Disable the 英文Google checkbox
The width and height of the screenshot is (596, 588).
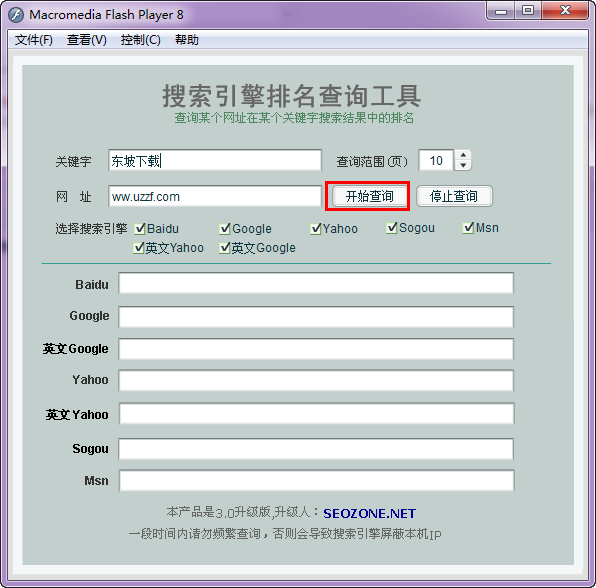click(225, 248)
